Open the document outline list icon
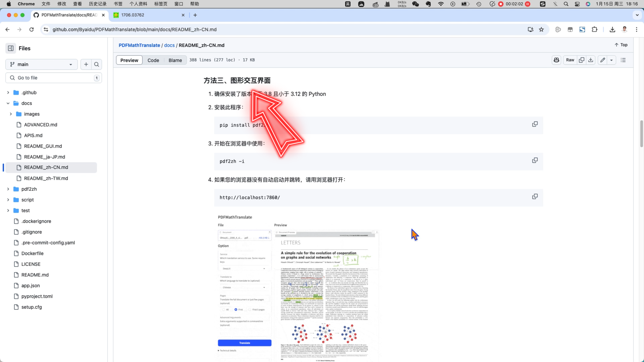Image resolution: width=644 pixels, height=362 pixels. [623, 60]
